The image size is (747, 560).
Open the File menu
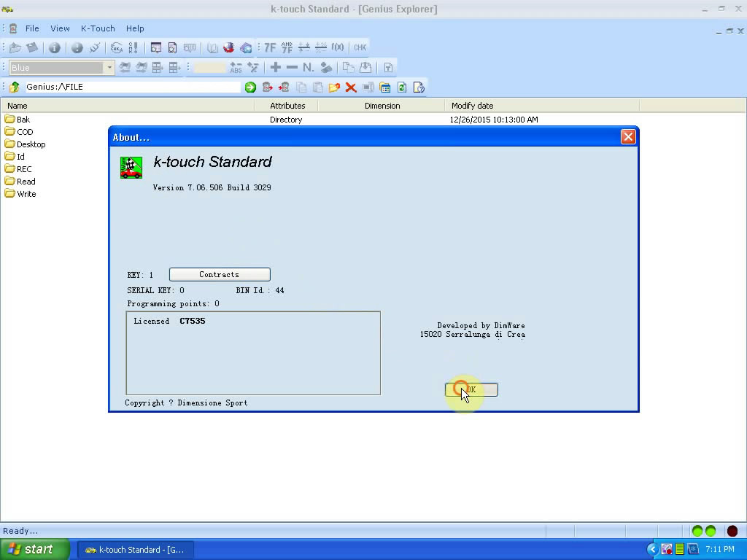tap(32, 28)
